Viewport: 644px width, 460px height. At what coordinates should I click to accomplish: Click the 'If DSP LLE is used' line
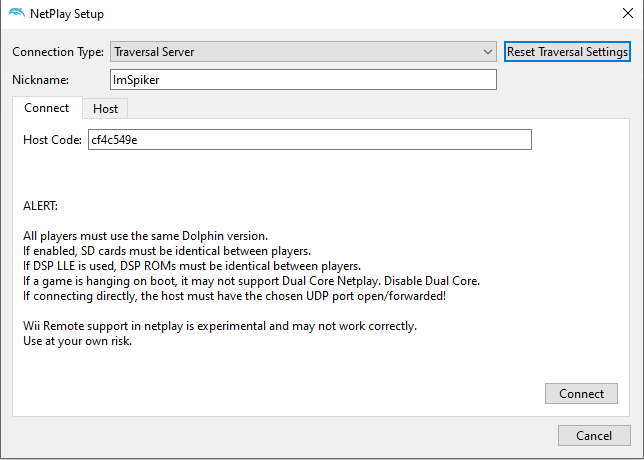[x=192, y=266]
